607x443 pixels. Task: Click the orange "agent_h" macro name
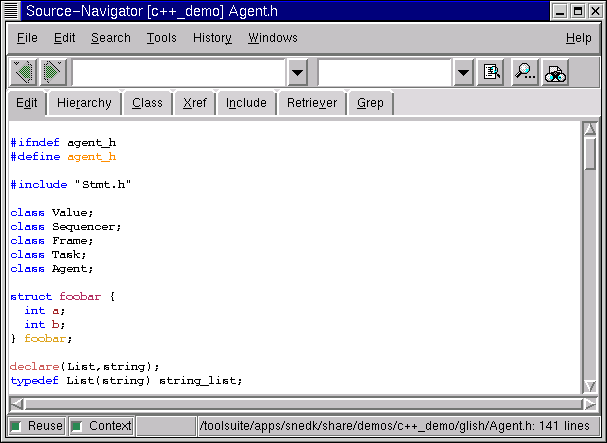coord(92,157)
